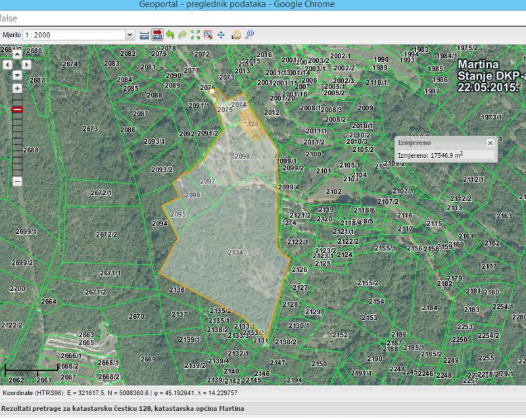The image size is (526, 420).
Task: Click parcel 128 highlighted in orange
Action: (252, 124)
